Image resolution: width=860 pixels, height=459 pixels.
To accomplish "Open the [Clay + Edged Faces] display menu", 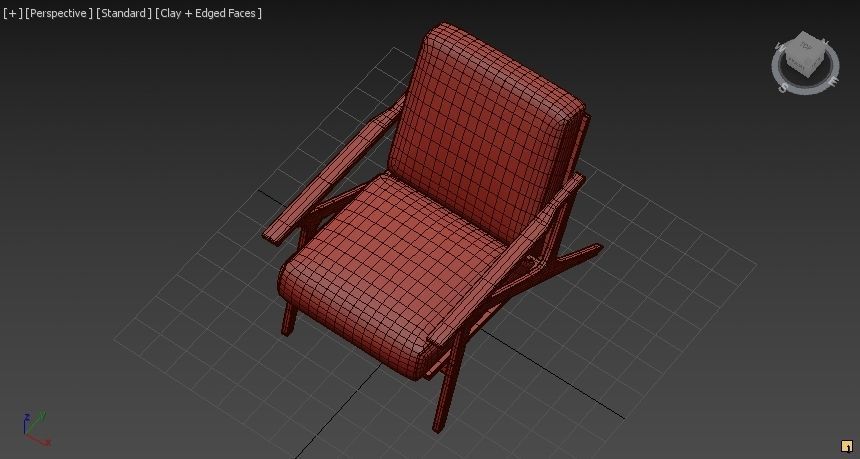I will coord(208,13).
